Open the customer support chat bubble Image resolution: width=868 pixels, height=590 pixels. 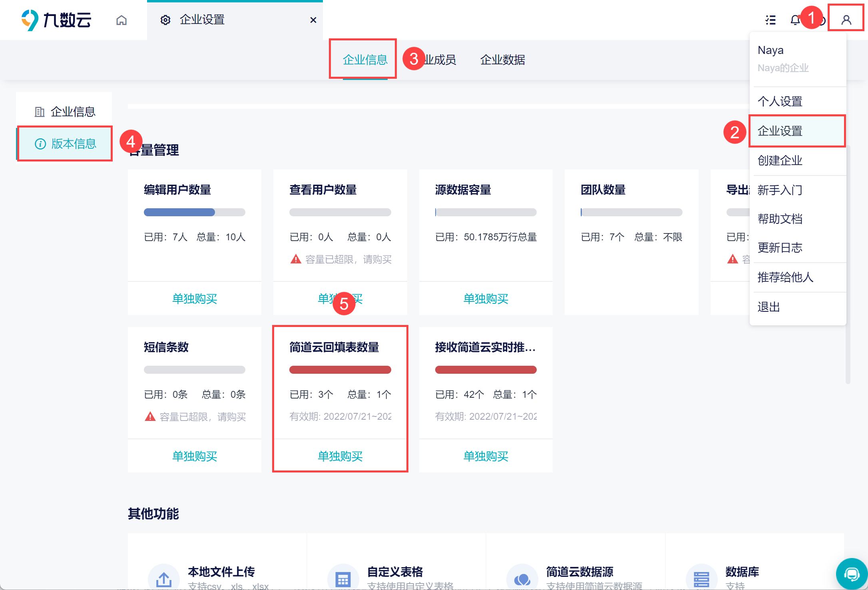click(852, 574)
